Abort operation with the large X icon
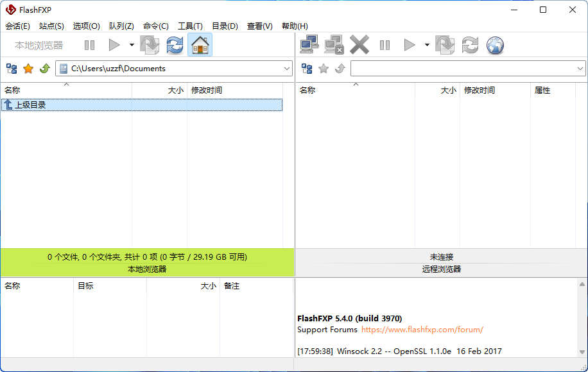588x372 pixels. point(359,45)
